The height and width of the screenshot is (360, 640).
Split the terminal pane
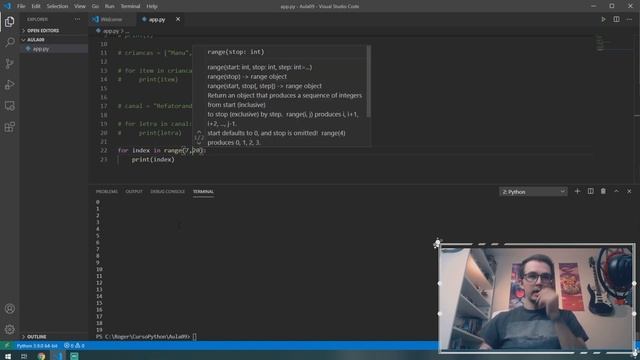click(x=591, y=191)
